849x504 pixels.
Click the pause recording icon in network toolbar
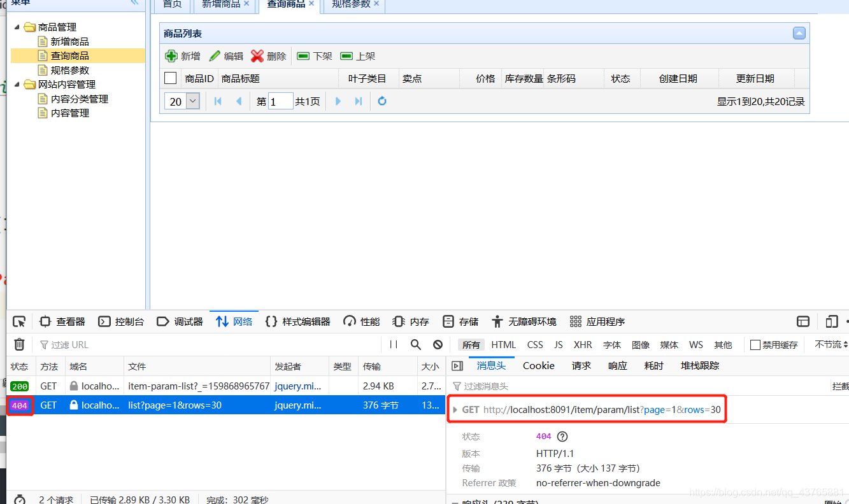[394, 344]
